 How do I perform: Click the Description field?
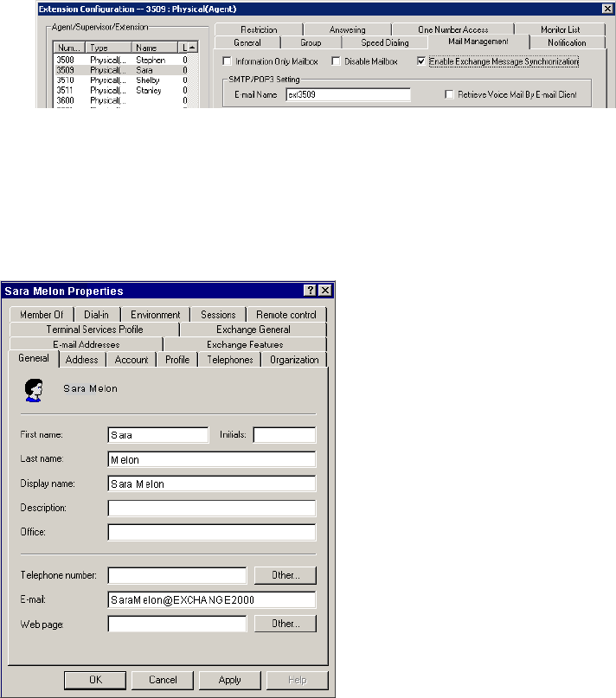pos(212,508)
